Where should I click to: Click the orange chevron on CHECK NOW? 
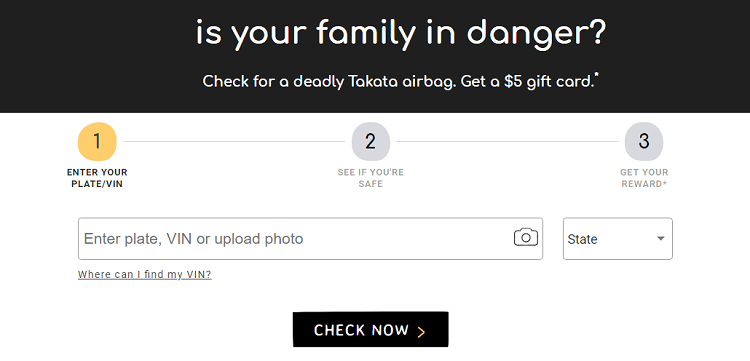(421, 331)
